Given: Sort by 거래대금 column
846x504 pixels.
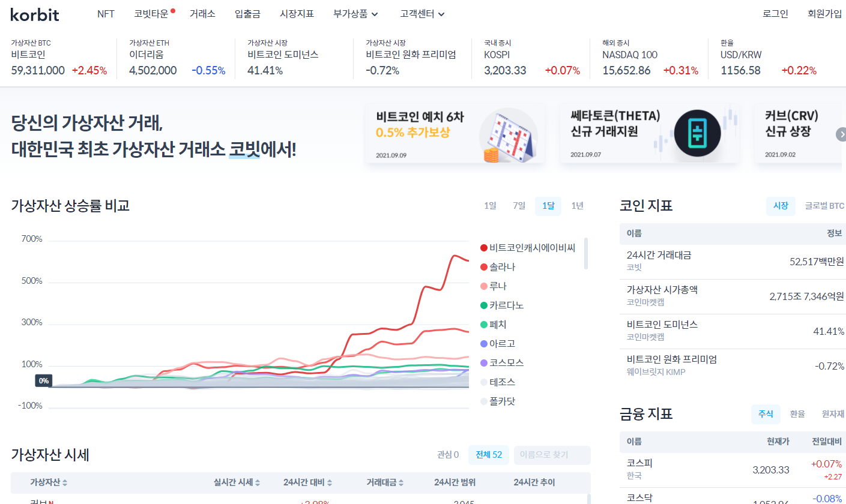Looking at the screenshot, I should [x=385, y=482].
